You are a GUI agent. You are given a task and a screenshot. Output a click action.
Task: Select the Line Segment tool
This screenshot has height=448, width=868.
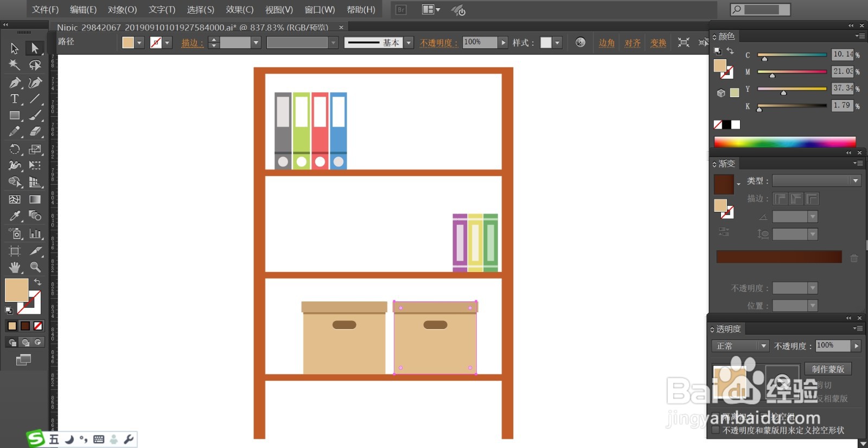coord(35,99)
